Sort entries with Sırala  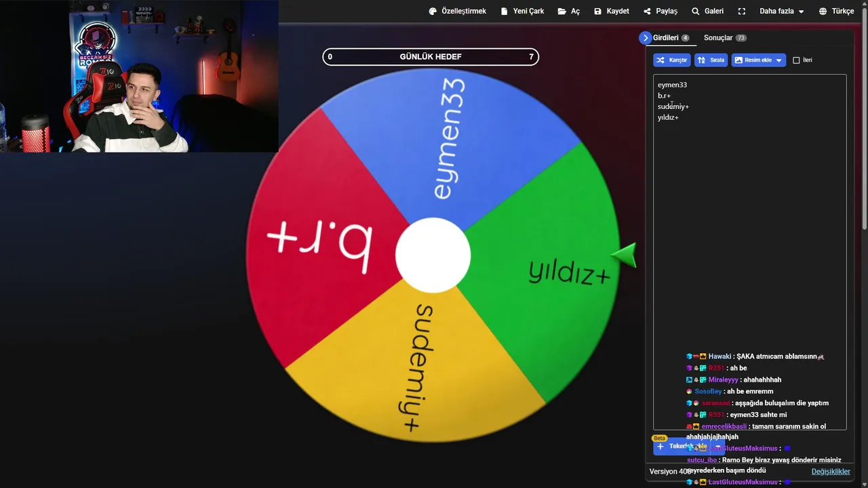coord(711,60)
